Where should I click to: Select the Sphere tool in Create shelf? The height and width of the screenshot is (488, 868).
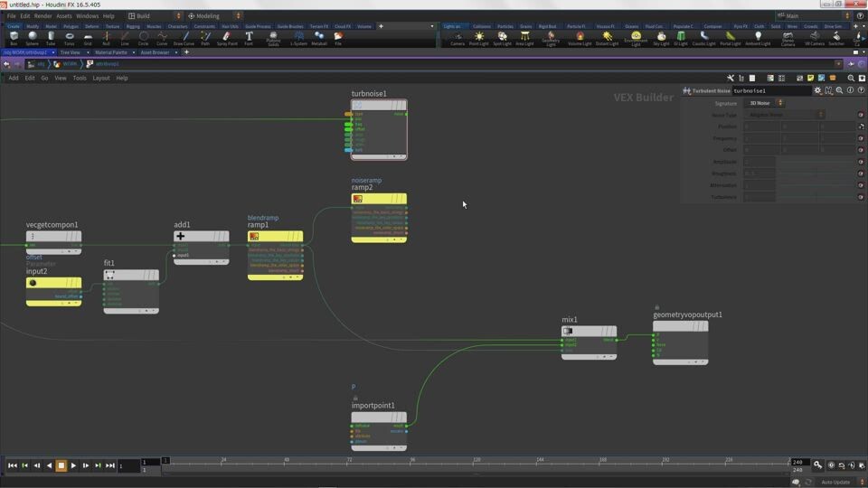(33, 38)
